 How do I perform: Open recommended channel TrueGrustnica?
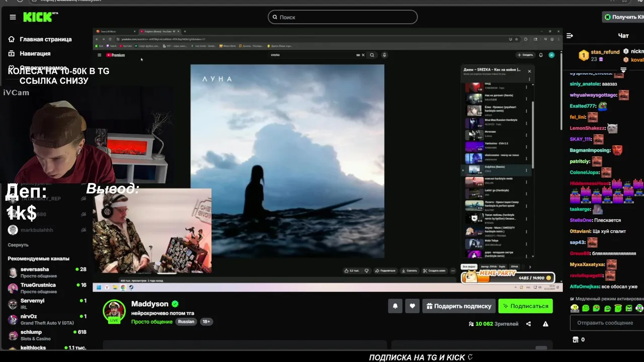coord(46,288)
